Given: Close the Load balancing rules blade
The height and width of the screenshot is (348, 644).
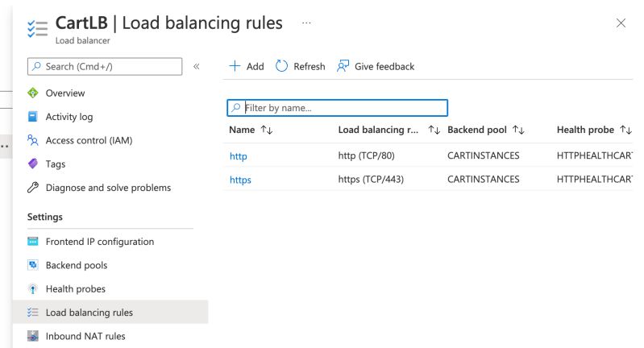Looking at the screenshot, I should [x=621, y=23].
